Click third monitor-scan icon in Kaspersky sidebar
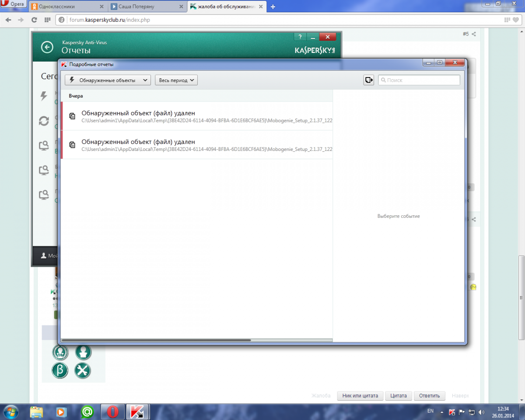Image resolution: width=525 pixels, height=420 pixels. coord(44,195)
